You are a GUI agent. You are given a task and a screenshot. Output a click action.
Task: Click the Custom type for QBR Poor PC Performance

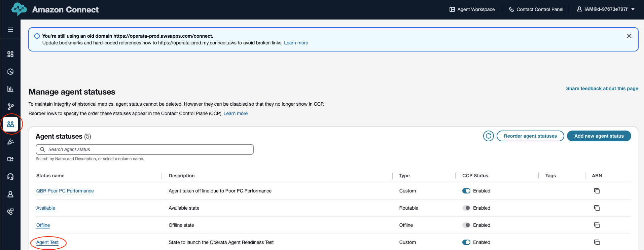407,191
